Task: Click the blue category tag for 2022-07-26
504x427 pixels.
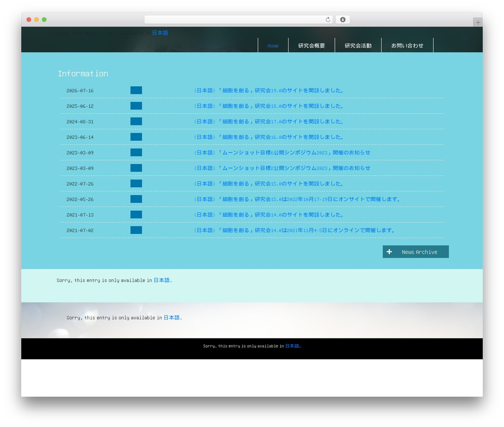Action: point(136,184)
